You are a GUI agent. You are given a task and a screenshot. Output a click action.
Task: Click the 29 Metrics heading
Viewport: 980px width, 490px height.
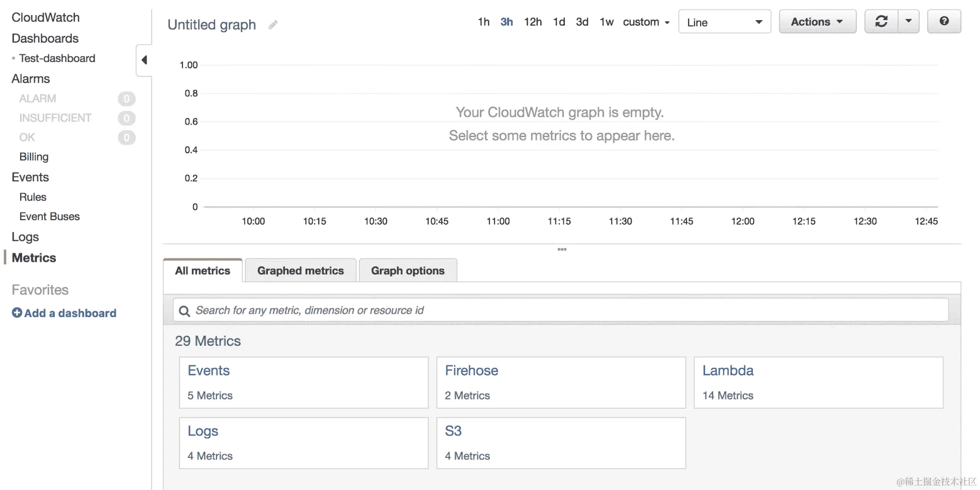[x=208, y=341]
